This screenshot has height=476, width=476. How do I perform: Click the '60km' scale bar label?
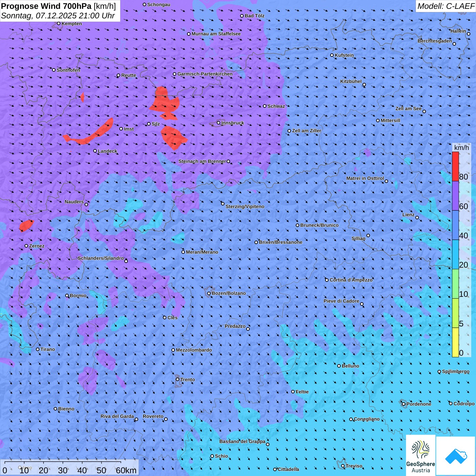(x=126, y=470)
